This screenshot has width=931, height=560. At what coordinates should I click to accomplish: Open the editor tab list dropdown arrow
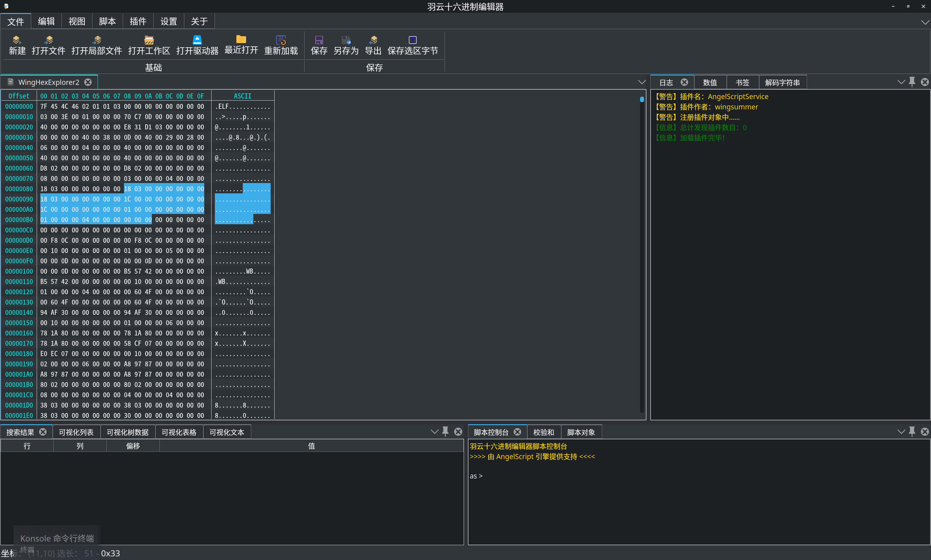(642, 82)
